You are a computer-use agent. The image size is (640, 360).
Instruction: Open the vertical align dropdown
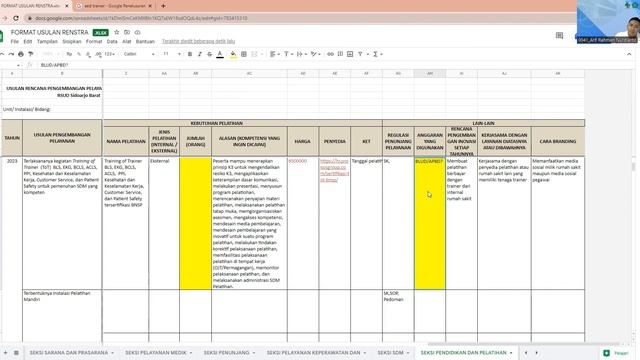[x=288, y=54]
